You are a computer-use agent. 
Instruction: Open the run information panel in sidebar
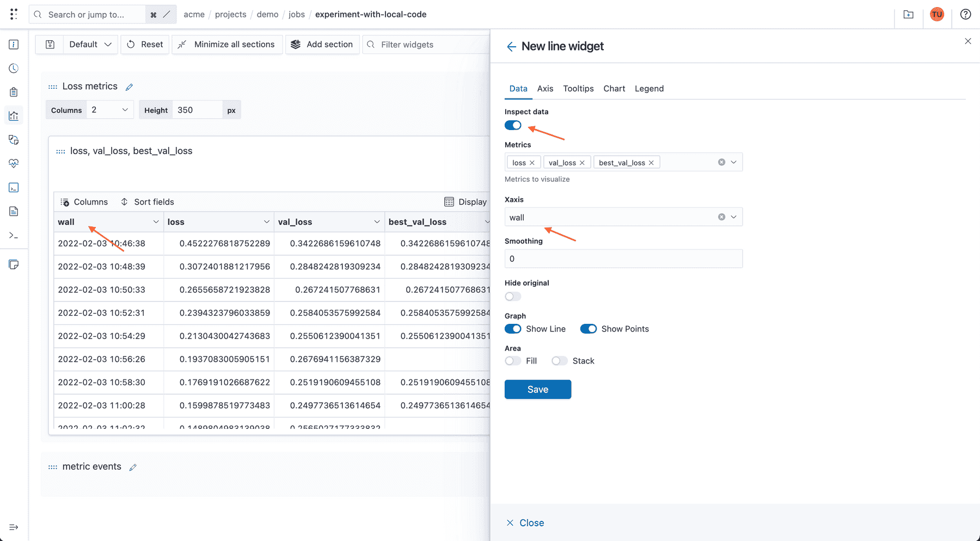(x=14, y=44)
